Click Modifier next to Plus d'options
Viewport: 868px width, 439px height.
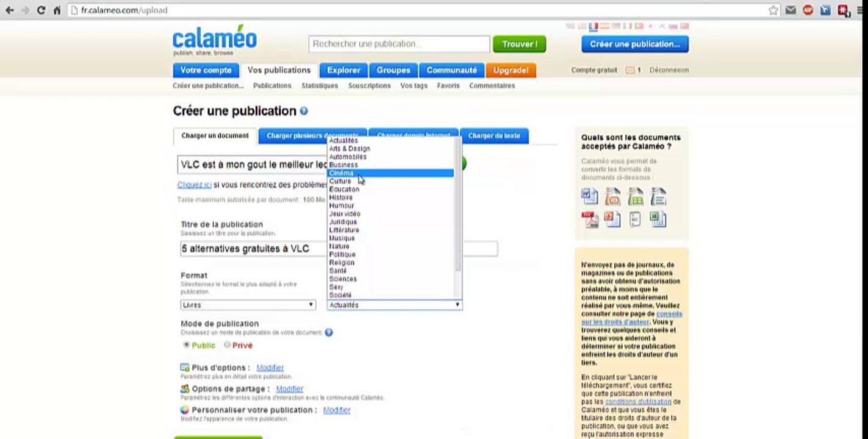(270, 368)
